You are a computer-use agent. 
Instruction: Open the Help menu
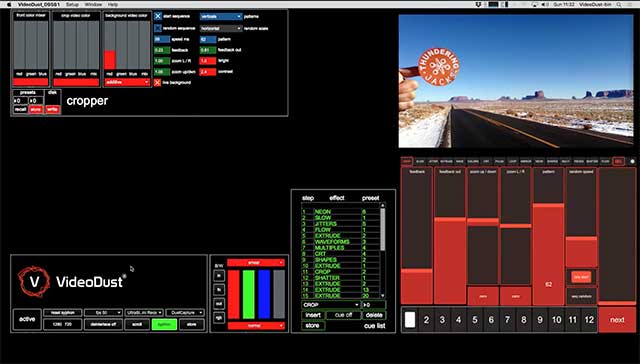point(113,4)
